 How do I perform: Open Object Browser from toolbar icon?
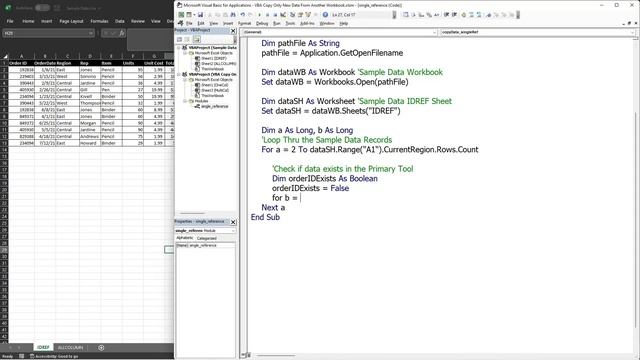tap(307, 15)
